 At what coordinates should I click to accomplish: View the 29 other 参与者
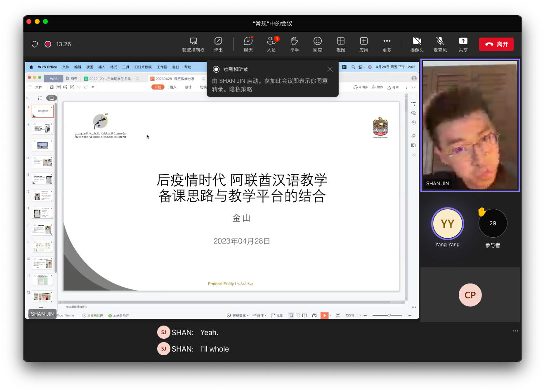click(493, 223)
